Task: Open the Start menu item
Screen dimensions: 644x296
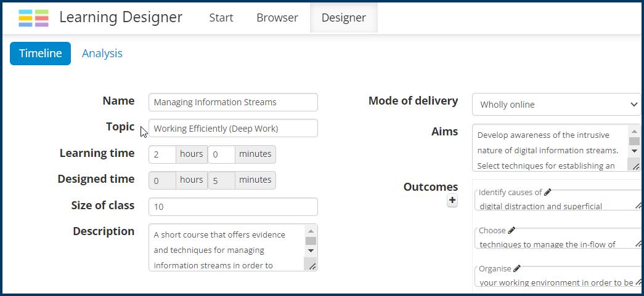Action: click(x=221, y=18)
